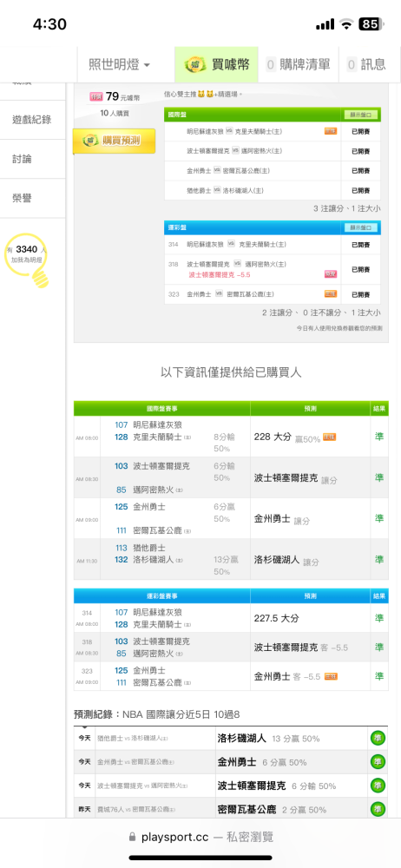
Task: Click green 準 icon for 洛杉磯湖人 record
Action: click(378, 739)
